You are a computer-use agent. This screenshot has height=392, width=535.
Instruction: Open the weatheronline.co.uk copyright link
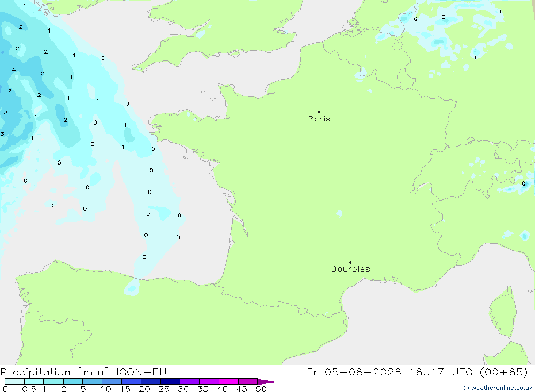498,388
